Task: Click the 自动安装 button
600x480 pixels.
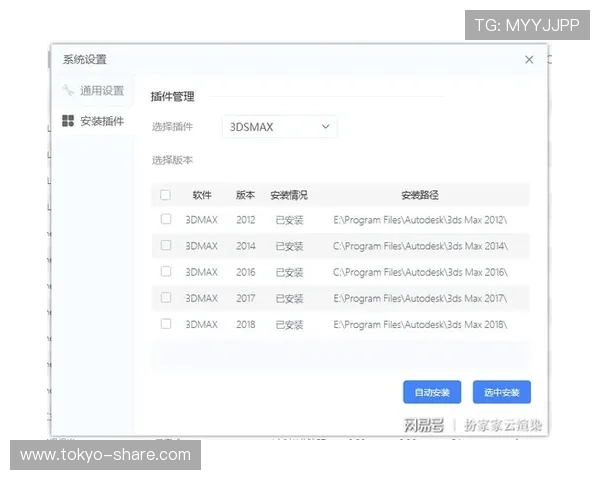Action: point(432,392)
